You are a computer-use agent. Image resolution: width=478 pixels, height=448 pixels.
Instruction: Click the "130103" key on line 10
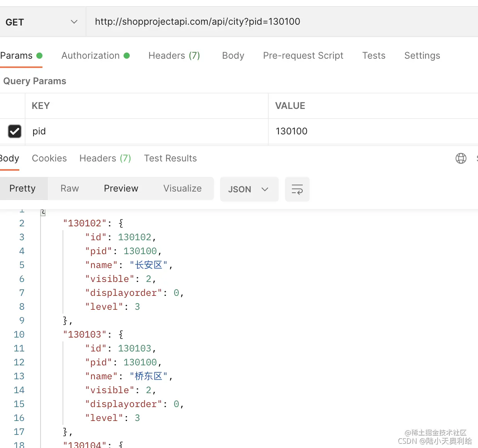(x=85, y=334)
